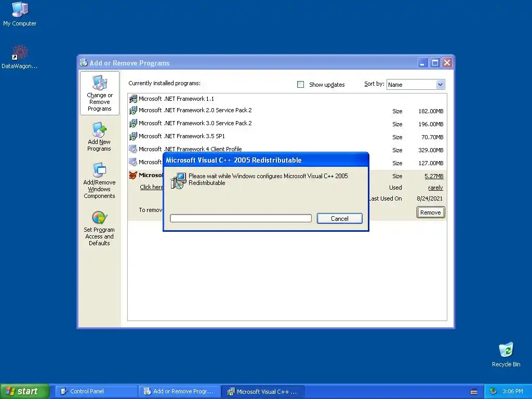This screenshot has width=532, height=399.
Task: Open Add/Remove Windows Components icon
Action: [x=99, y=180]
